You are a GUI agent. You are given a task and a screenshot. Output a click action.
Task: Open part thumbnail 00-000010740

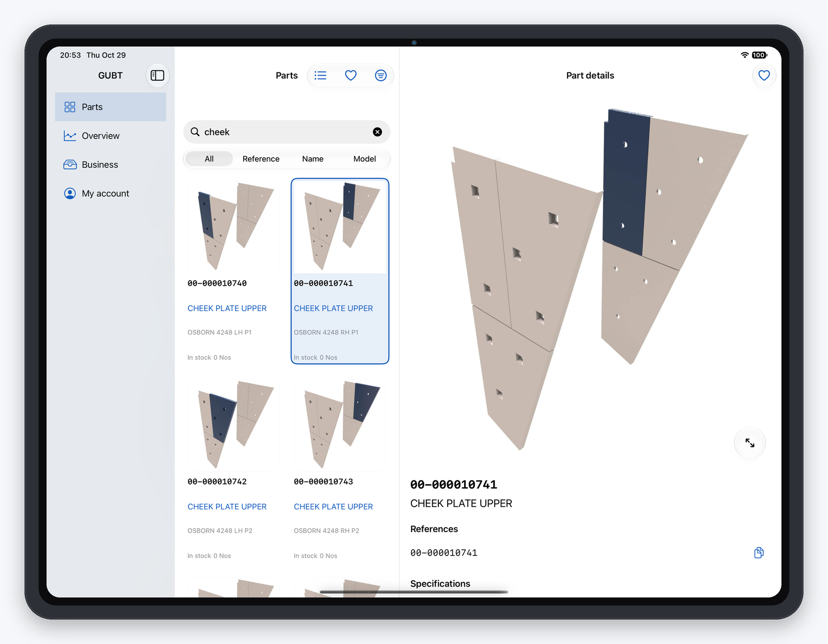coord(233,227)
